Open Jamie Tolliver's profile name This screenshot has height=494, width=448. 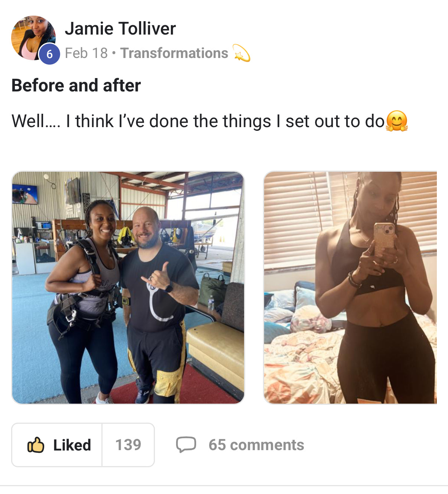coord(120,29)
